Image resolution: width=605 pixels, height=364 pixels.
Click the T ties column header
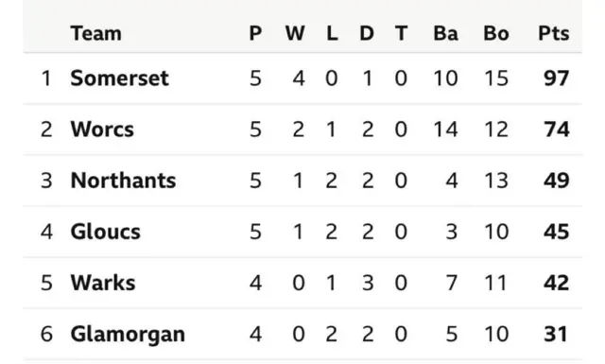click(x=401, y=33)
